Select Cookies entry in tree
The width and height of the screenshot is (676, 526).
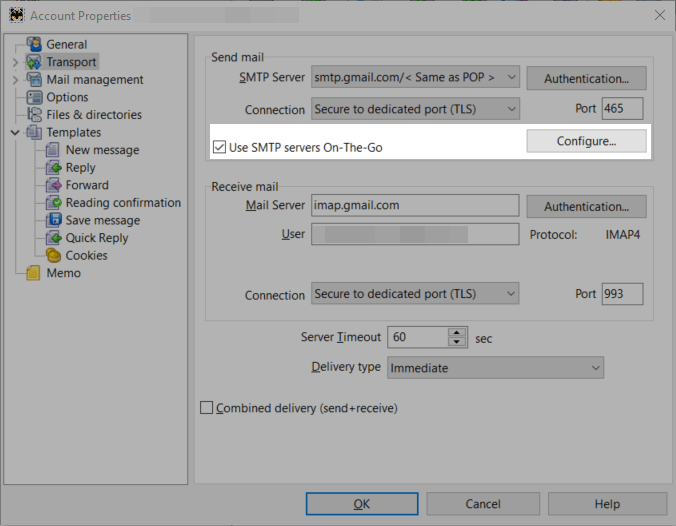click(87, 256)
